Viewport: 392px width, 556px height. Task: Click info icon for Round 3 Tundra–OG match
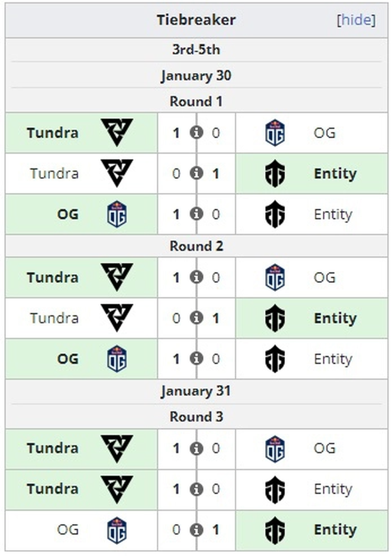(196, 448)
